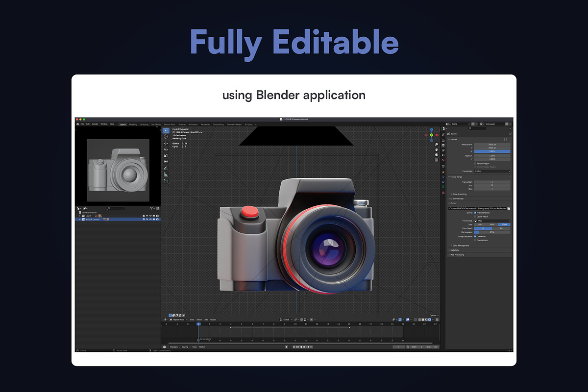
Task: Open the Frame Rate dropdown
Action: pos(492,171)
